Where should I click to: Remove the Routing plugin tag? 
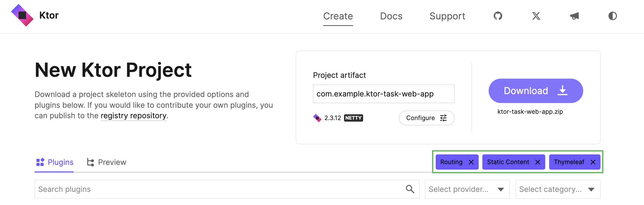[471, 162]
